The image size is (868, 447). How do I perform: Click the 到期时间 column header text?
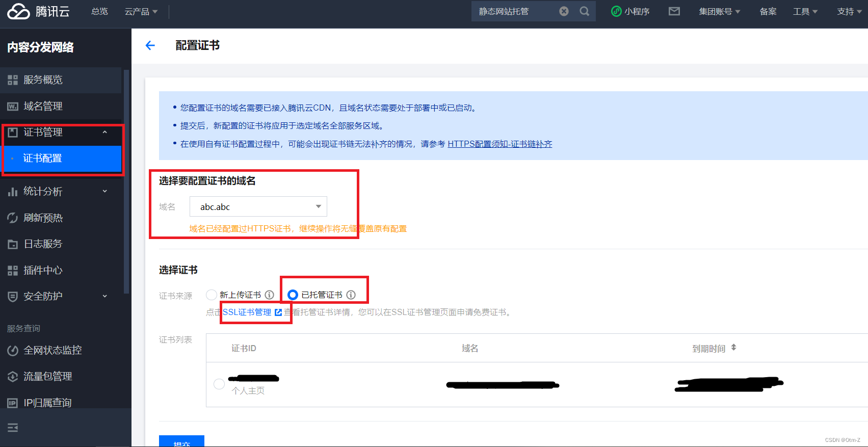point(709,349)
